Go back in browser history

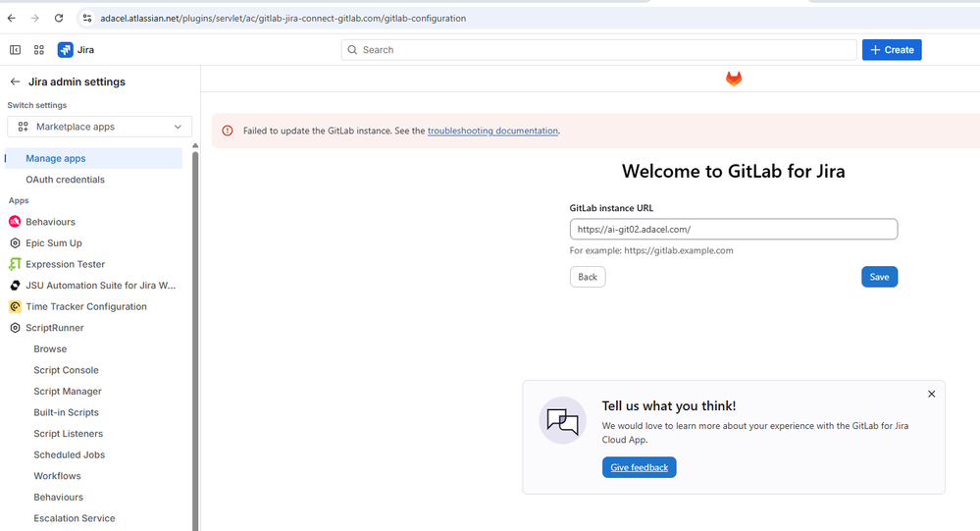point(11,18)
